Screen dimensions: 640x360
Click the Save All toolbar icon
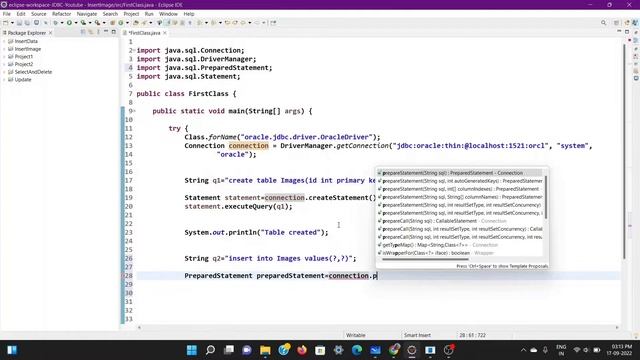27,23
